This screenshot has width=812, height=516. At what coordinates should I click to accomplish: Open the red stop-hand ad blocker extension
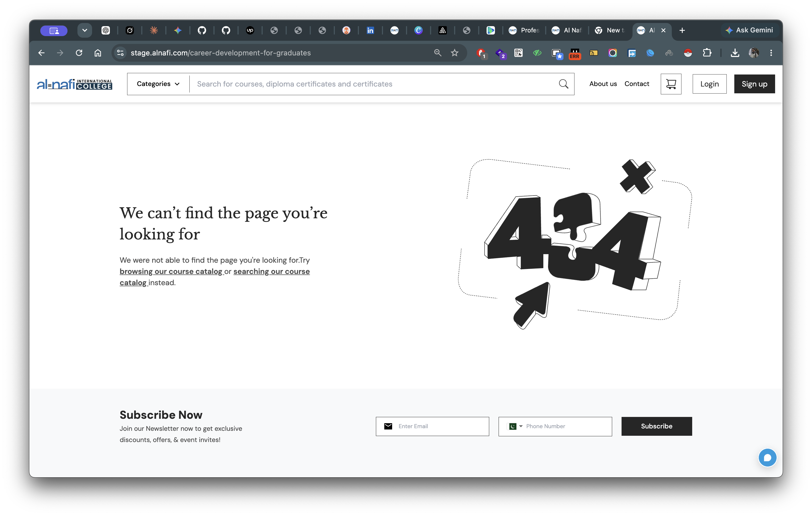point(482,53)
